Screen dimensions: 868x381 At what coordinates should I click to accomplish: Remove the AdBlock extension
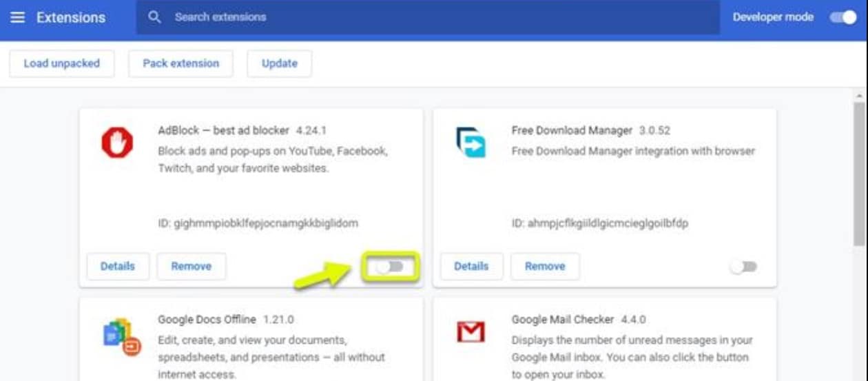[192, 266]
